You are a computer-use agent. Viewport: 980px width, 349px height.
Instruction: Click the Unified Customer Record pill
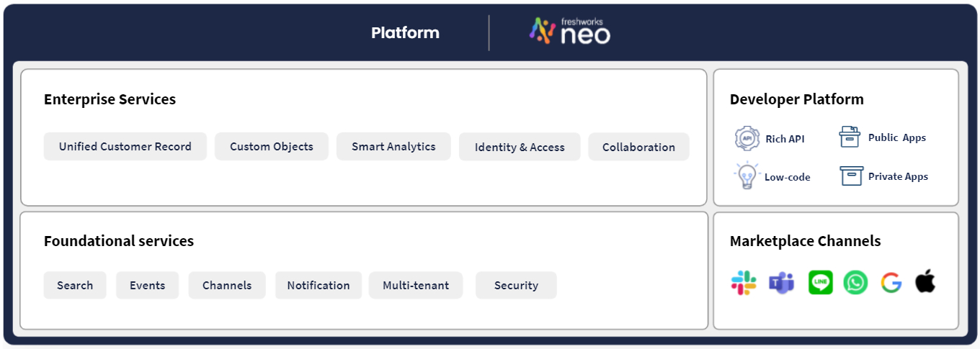[x=125, y=147]
